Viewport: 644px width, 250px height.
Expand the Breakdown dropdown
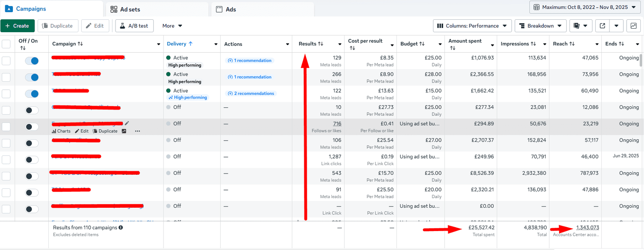pyautogui.click(x=541, y=26)
